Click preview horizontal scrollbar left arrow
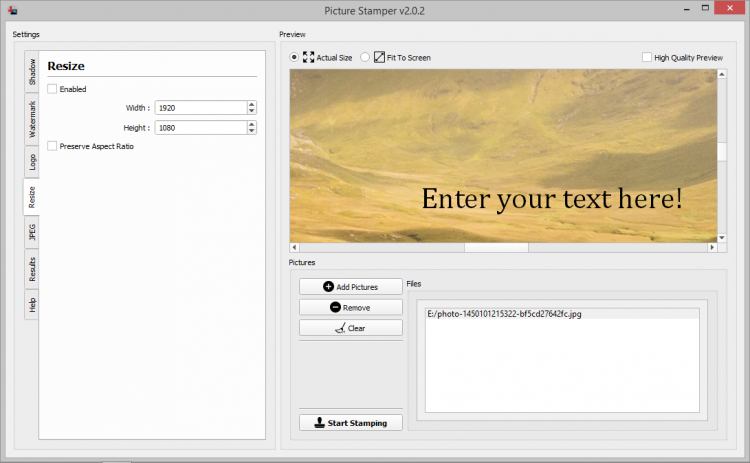 coord(295,247)
